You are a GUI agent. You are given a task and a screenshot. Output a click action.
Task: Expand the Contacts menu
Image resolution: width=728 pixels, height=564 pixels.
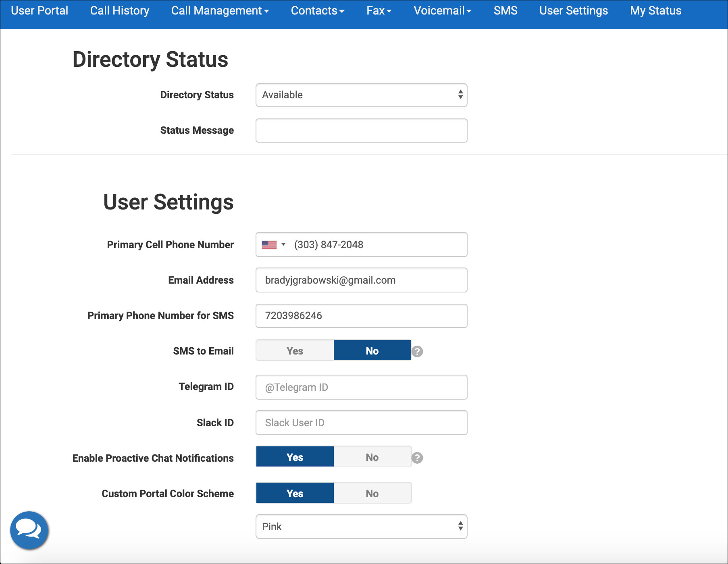click(x=317, y=11)
